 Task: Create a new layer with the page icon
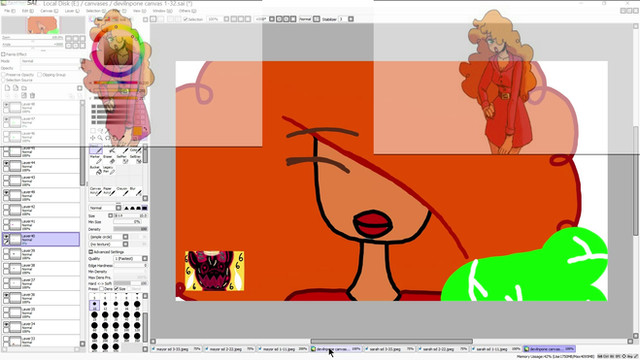click(7, 88)
